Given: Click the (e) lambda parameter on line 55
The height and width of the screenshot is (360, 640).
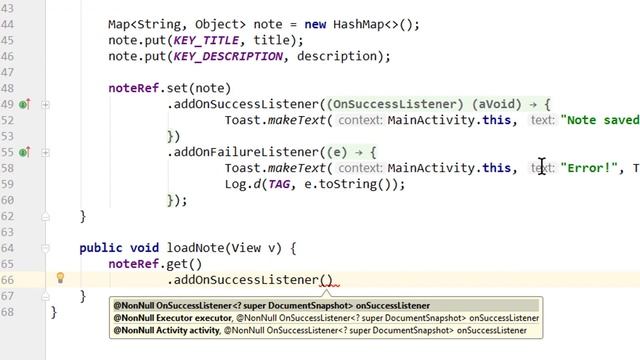Looking at the screenshot, I should click(337, 152).
